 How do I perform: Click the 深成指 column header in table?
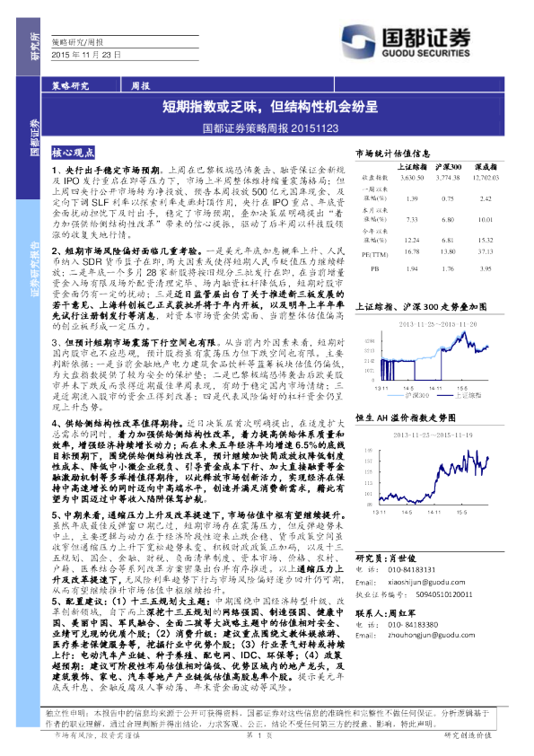(486, 167)
